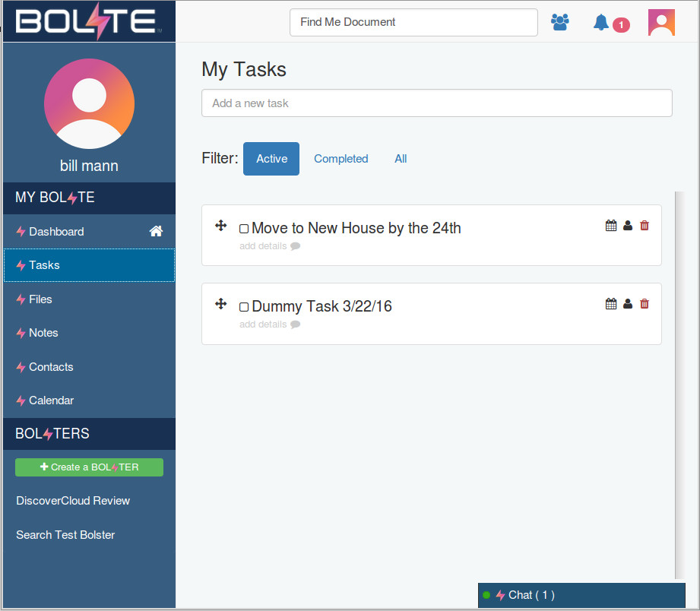
Task: Click the home icon beside Dashboard
Action: (x=155, y=231)
